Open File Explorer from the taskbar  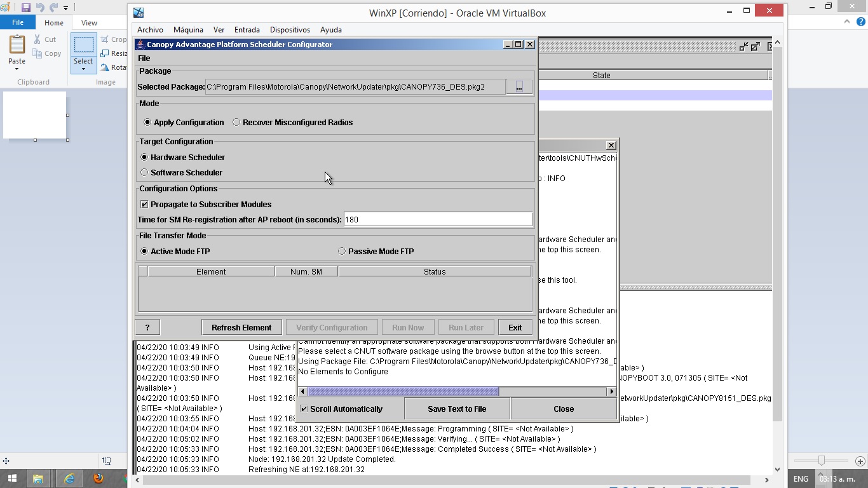coord(38,478)
